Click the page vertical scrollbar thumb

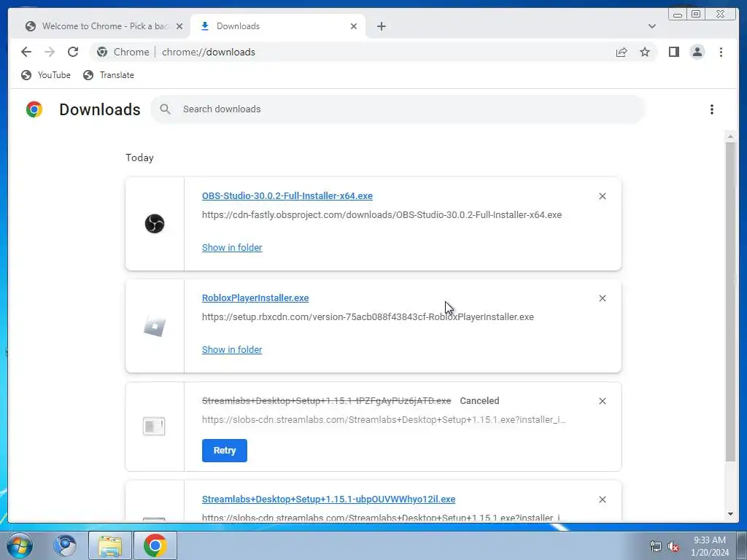coord(730,301)
